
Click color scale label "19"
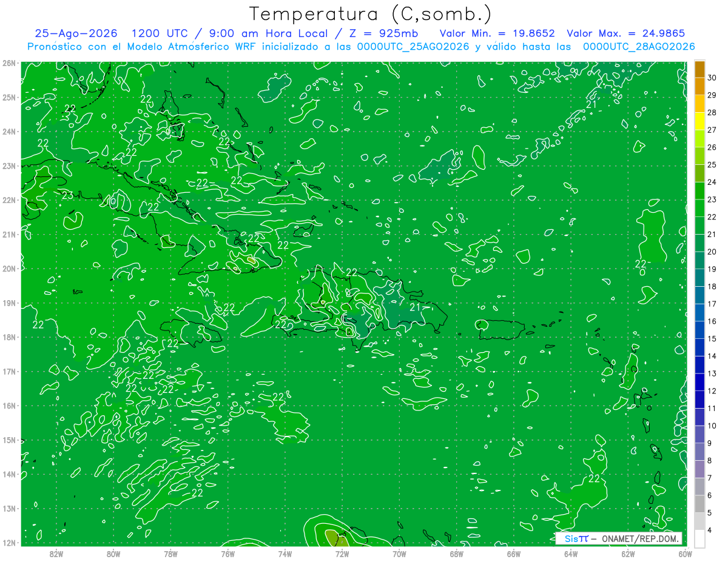[x=712, y=269]
